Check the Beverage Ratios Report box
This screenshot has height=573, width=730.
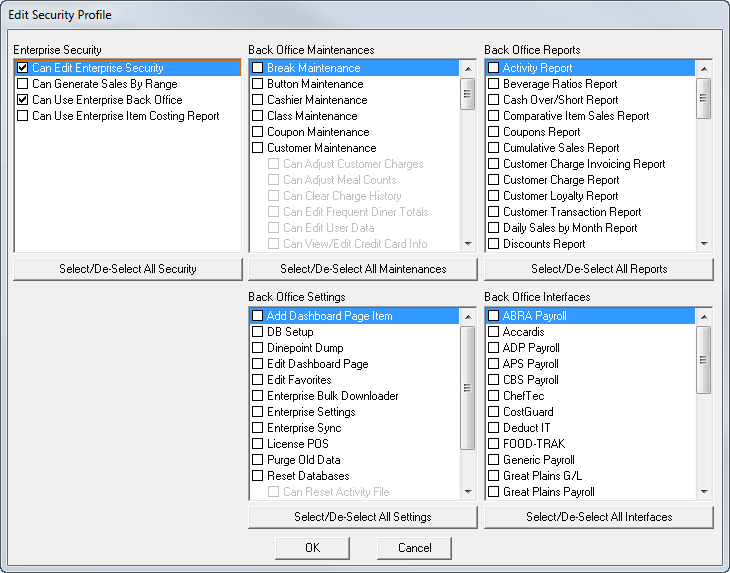[493, 84]
